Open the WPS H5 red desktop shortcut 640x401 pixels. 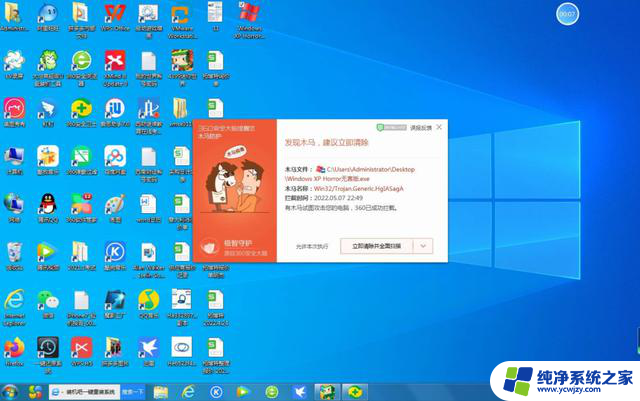[x=82, y=351]
